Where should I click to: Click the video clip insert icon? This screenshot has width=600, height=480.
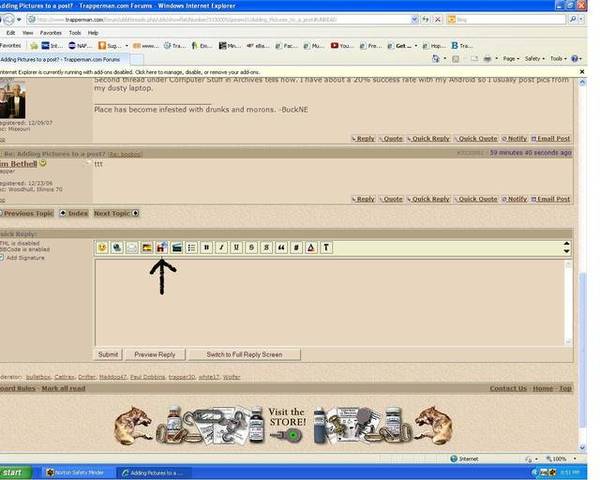point(177,247)
